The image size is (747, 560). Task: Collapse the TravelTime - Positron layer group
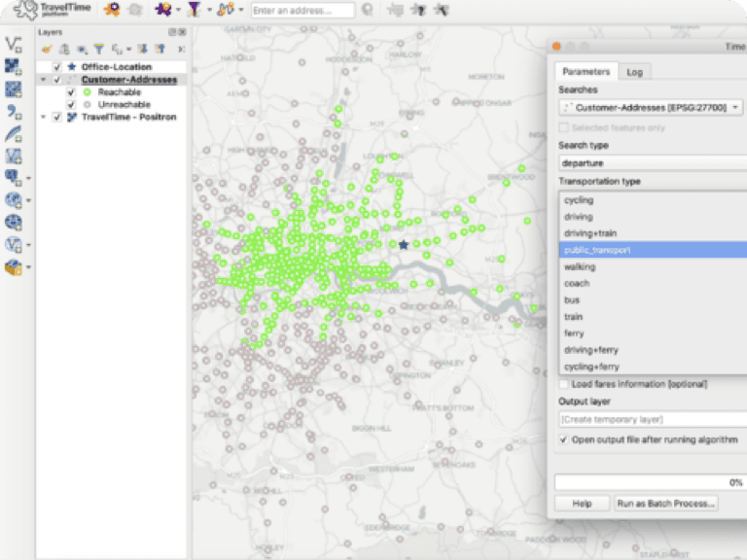[43, 117]
